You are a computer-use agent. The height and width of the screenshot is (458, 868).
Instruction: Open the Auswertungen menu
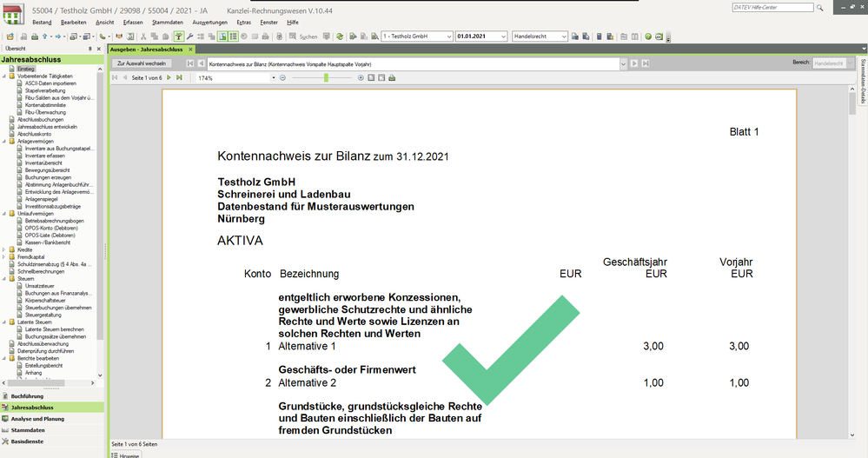(209, 22)
